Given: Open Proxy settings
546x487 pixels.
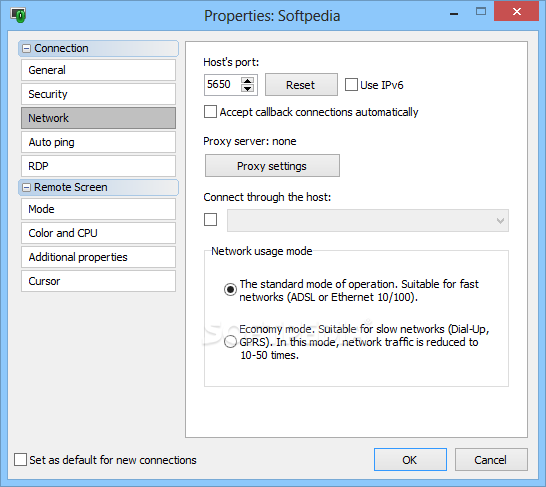Looking at the screenshot, I should [x=272, y=166].
